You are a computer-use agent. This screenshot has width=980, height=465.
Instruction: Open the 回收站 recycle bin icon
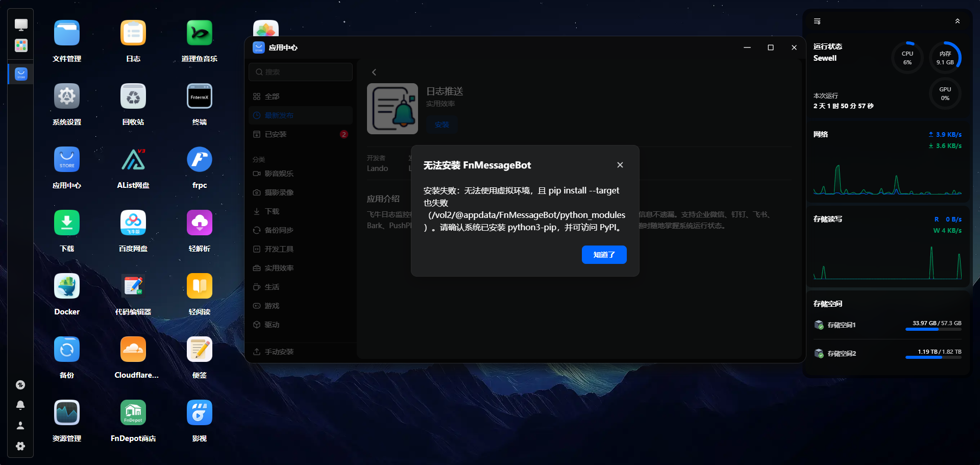[133, 96]
